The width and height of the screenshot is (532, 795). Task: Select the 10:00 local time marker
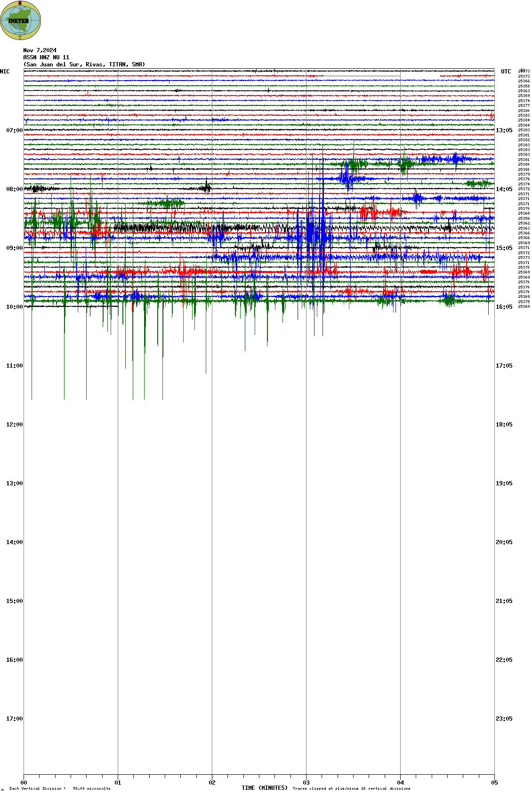click(x=14, y=307)
